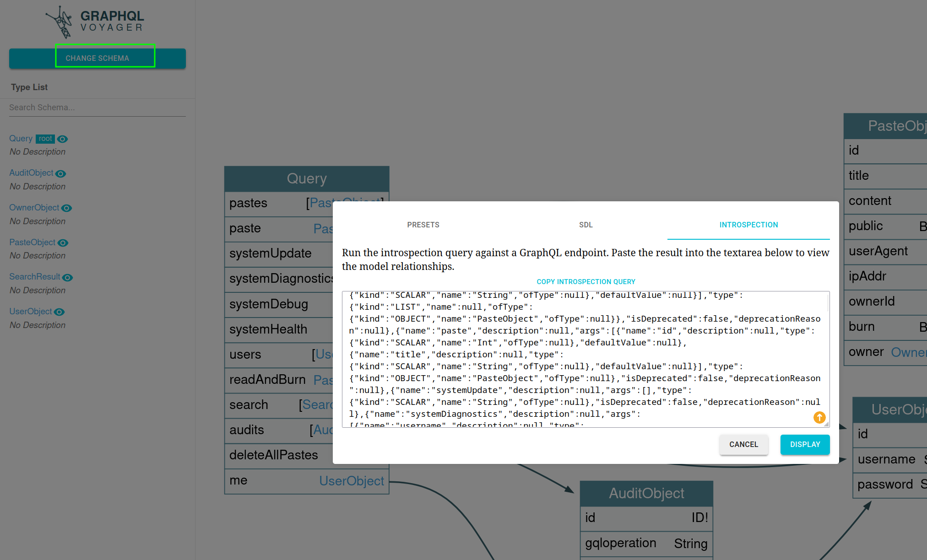
Task: Click SearchResult's eye icon
Action: pyautogui.click(x=67, y=278)
